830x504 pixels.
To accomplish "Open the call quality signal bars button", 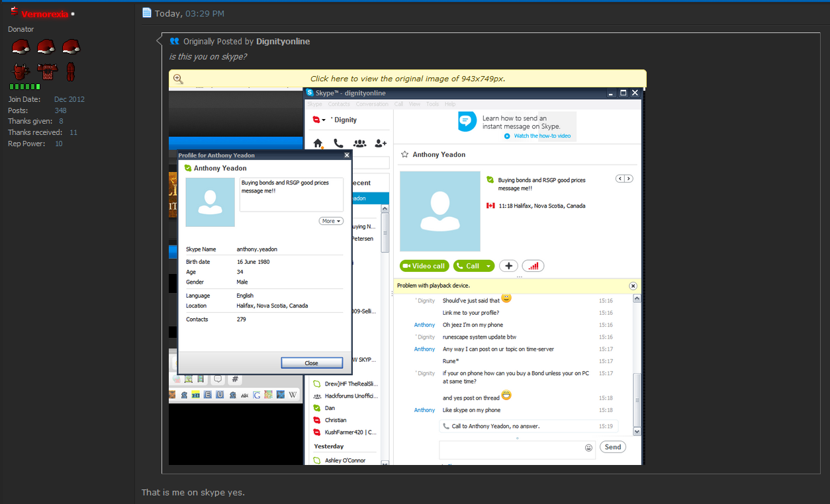I will (x=533, y=266).
